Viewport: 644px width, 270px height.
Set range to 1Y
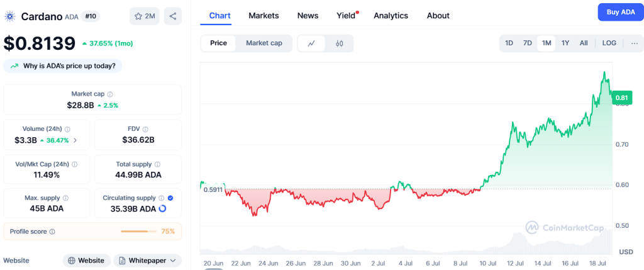click(x=565, y=43)
